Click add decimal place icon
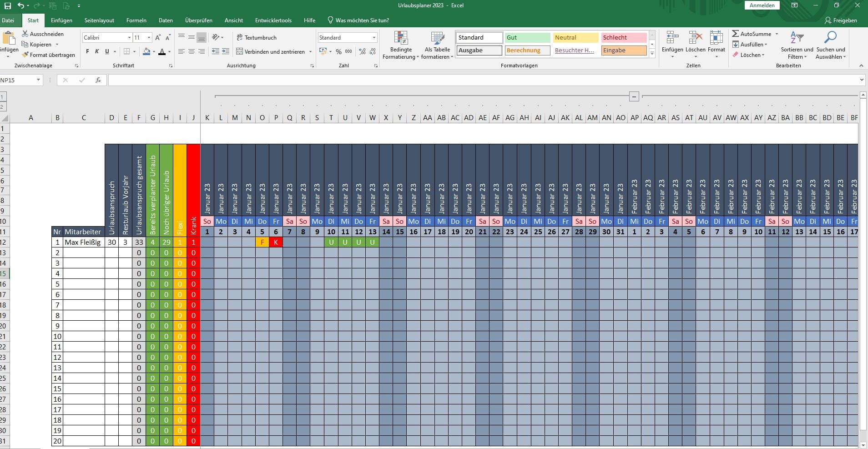The width and height of the screenshot is (868, 449). (x=363, y=51)
